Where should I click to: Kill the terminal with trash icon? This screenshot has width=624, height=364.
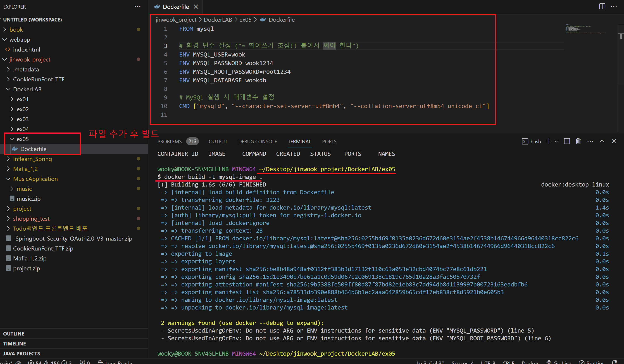[x=578, y=141]
